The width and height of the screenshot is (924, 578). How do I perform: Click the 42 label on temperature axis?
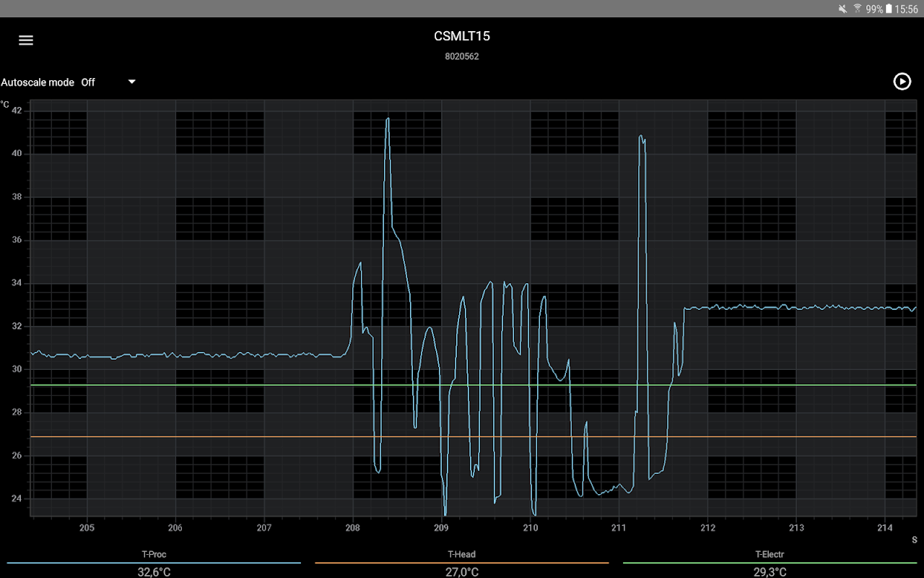click(17, 111)
